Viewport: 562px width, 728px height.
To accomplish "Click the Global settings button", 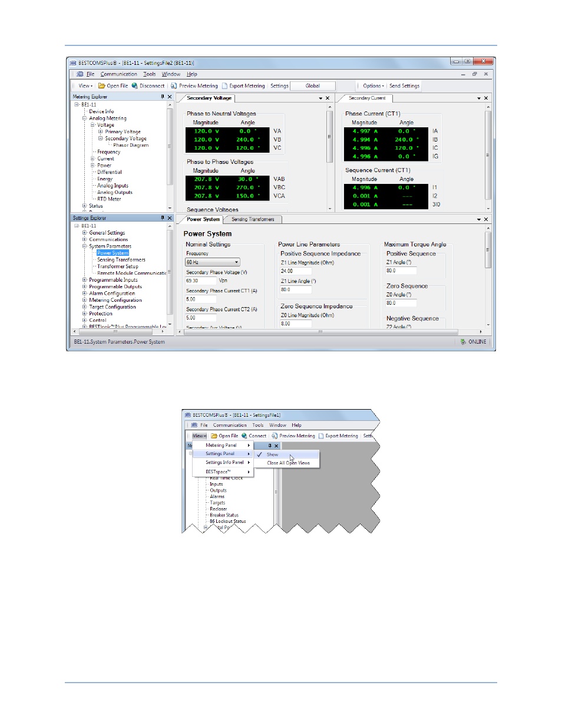I will pos(313,86).
